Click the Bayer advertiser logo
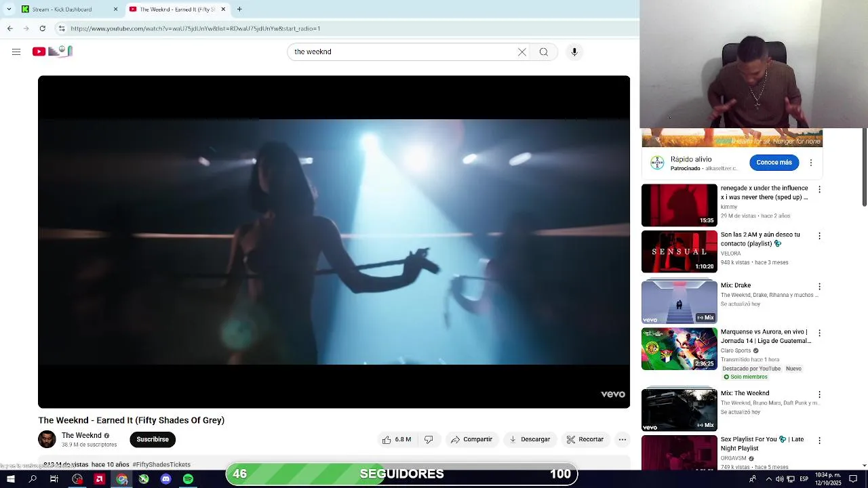Screen dimensions: 868x488 click(657, 163)
